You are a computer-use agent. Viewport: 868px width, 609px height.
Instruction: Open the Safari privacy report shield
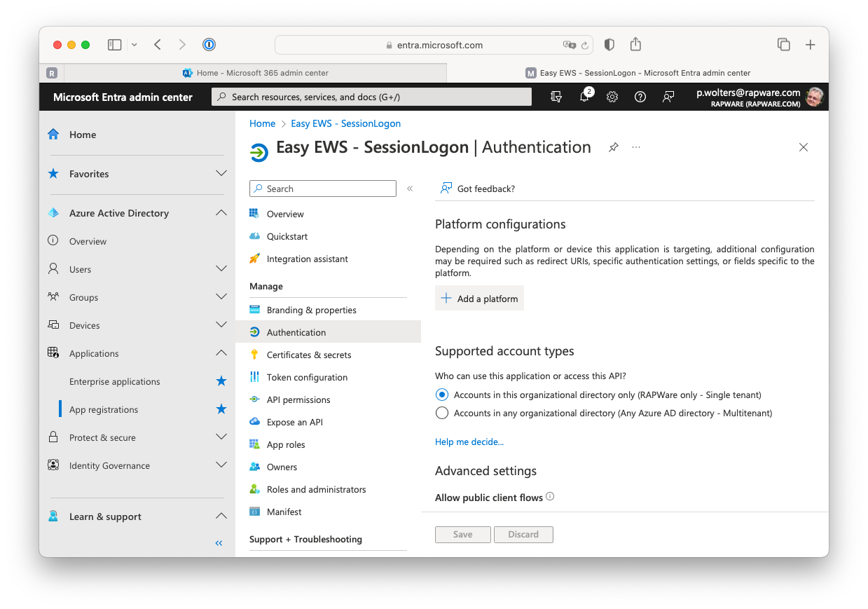pos(609,45)
